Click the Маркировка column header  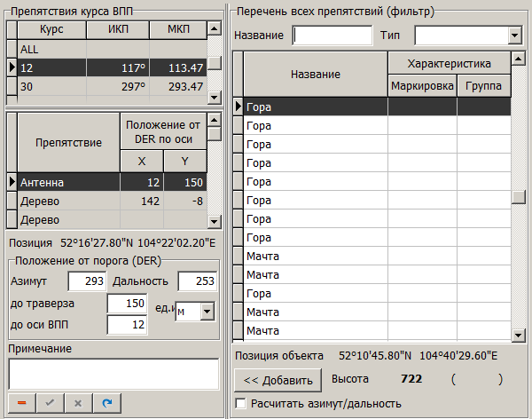tap(422, 86)
